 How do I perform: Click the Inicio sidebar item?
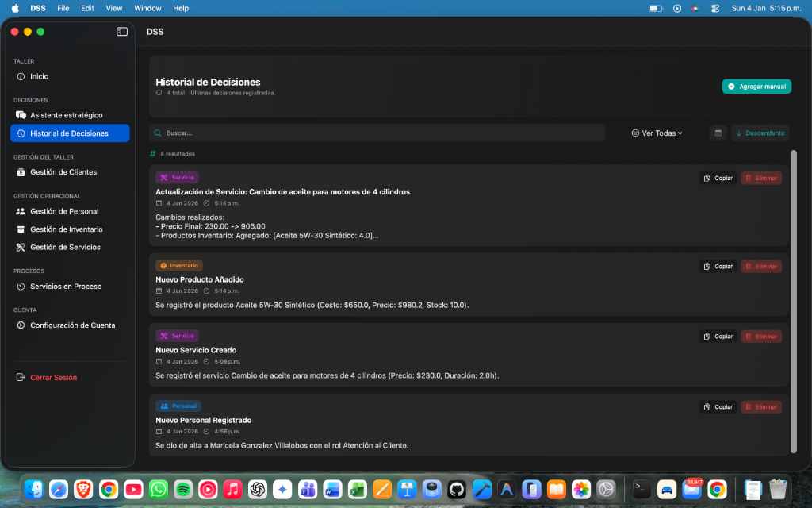(x=39, y=77)
